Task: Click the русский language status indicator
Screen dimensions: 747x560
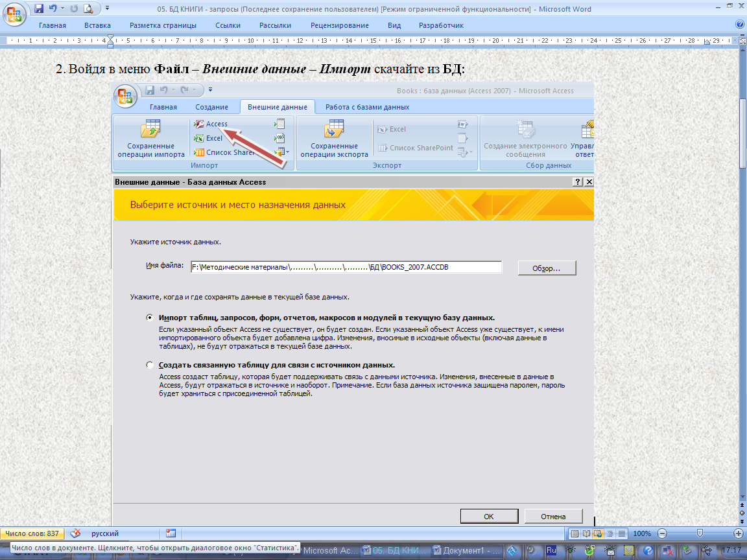Action: point(105,533)
